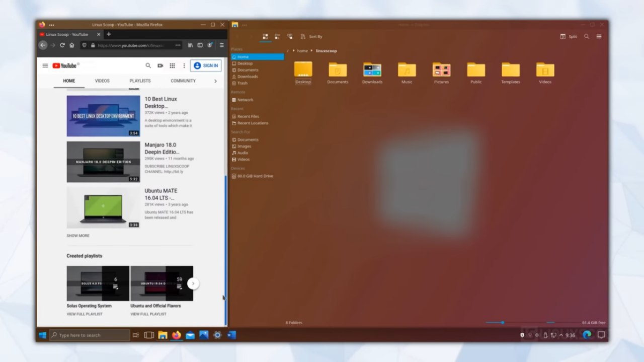Image resolution: width=644 pixels, height=362 pixels.
Task: Click YouTube create video camera icon
Action: click(x=160, y=65)
